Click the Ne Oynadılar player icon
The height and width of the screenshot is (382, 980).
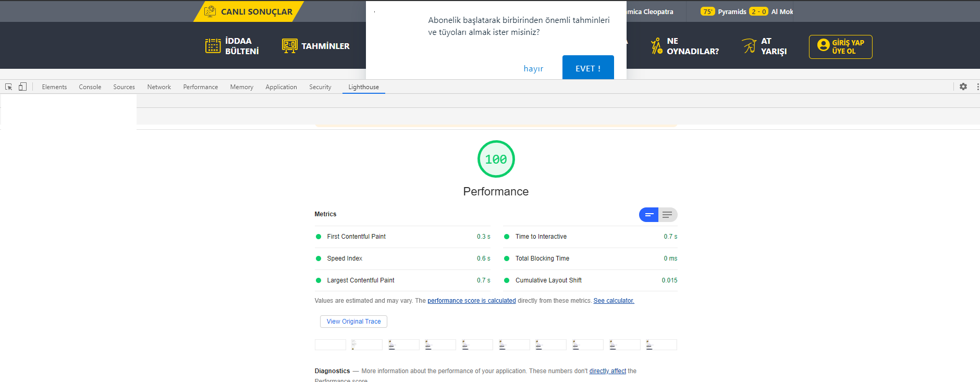pyautogui.click(x=656, y=46)
